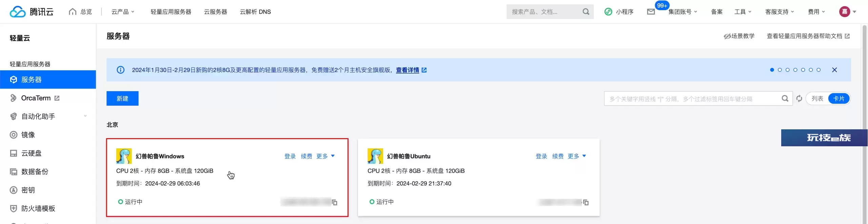Viewport: 868px width, 224px height.
Task: Click the 云硬盘 sidebar icon
Action: coord(14,153)
